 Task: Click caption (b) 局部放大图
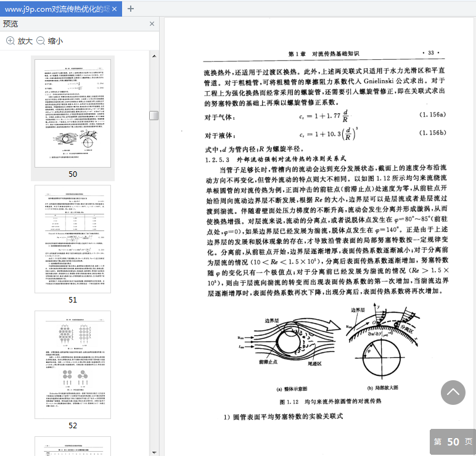pos(383,388)
